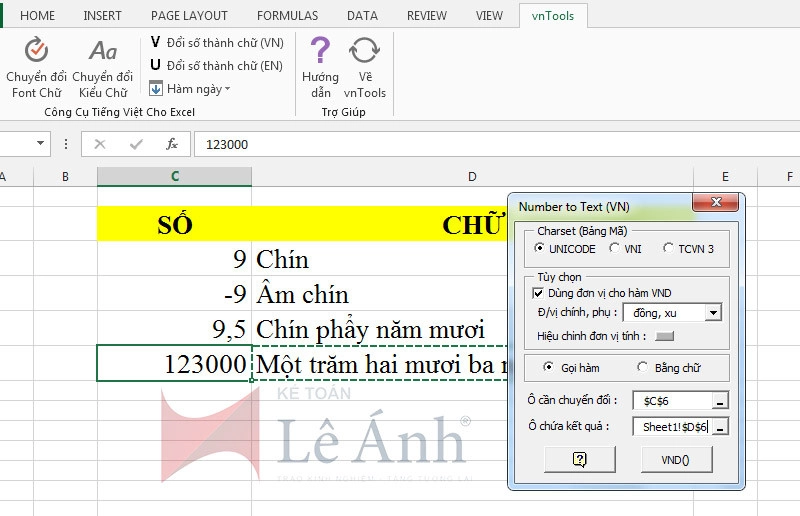Expand the Name Box dropdown arrow
The image size is (800, 516).
click(x=41, y=144)
